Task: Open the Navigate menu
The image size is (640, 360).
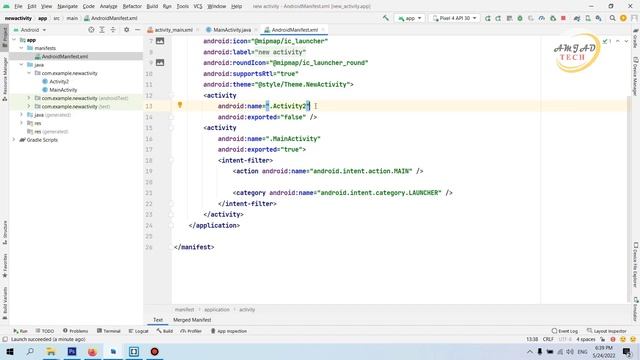Action: pyautogui.click(x=67, y=6)
